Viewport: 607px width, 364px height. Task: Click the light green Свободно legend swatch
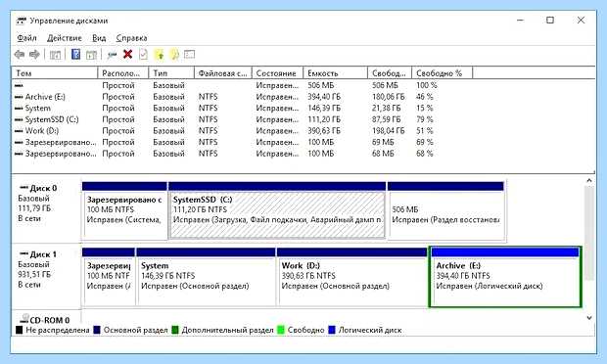[281, 330]
